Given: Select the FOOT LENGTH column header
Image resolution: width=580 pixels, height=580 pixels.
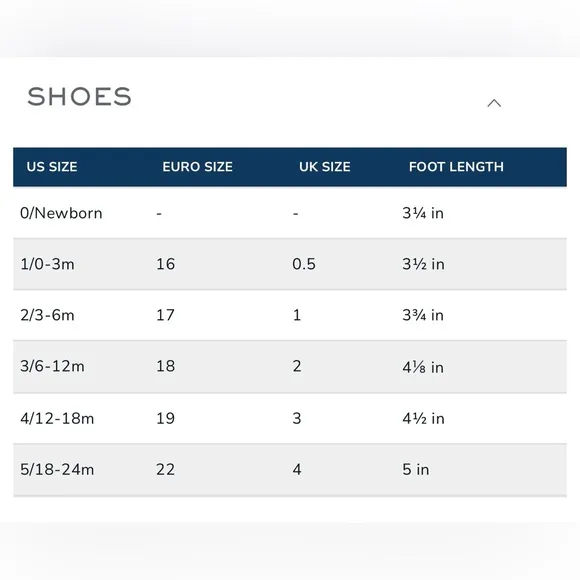Looking at the screenshot, I should [456, 167].
